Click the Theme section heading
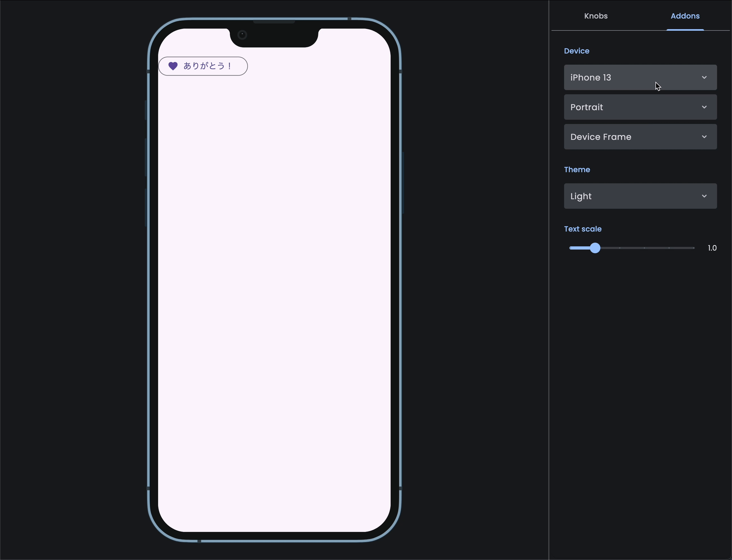 (x=577, y=170)
